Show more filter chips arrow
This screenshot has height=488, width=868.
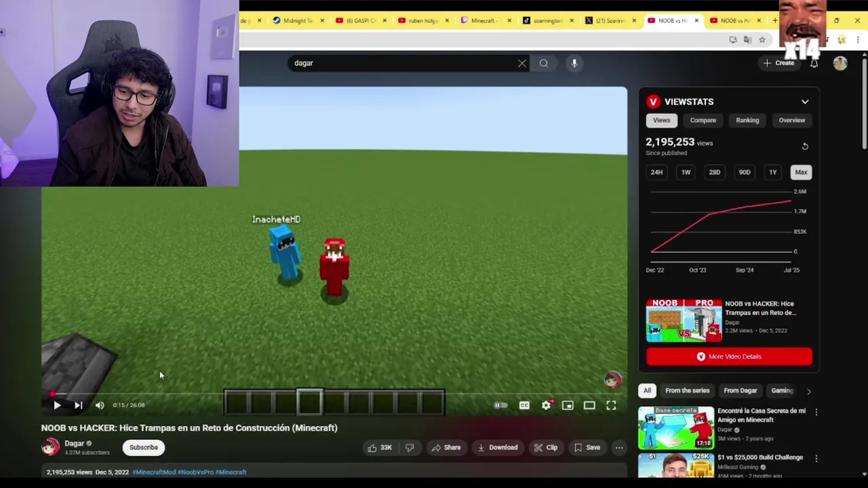808,391
